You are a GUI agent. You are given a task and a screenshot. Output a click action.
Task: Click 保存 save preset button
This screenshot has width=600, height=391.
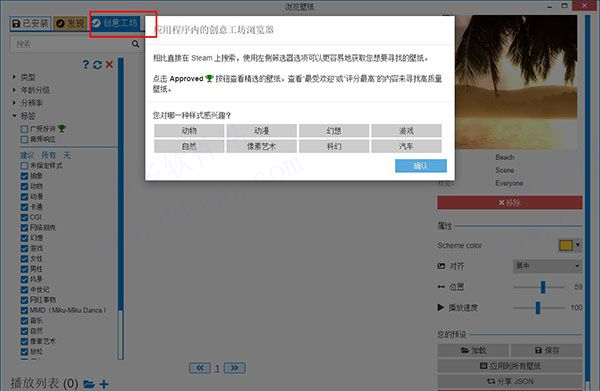point(546,350)
